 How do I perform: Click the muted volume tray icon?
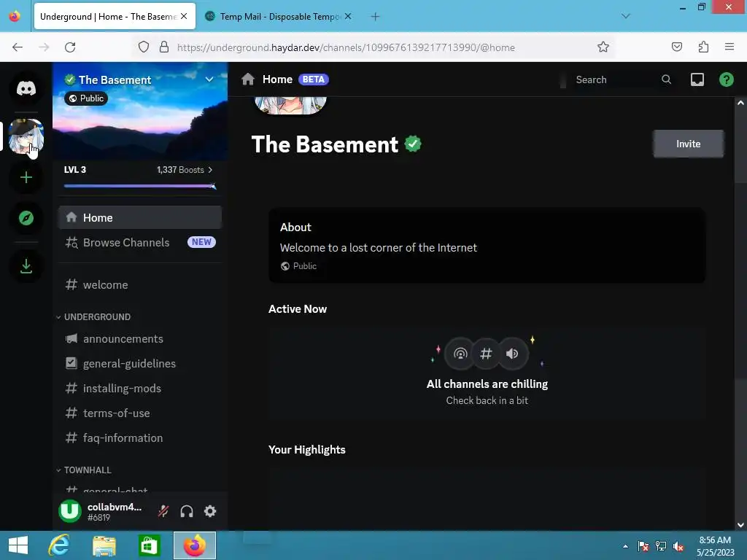click(678, 546)
